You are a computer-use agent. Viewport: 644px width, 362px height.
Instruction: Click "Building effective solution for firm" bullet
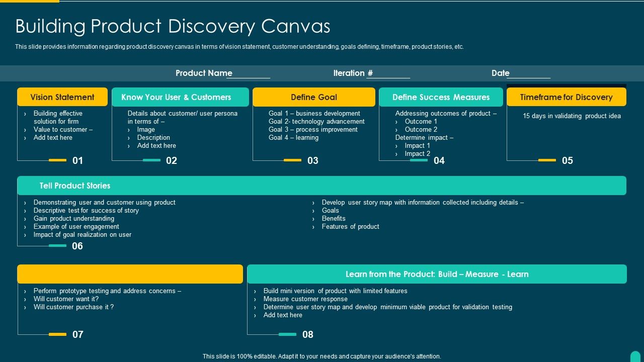(58, 117)
